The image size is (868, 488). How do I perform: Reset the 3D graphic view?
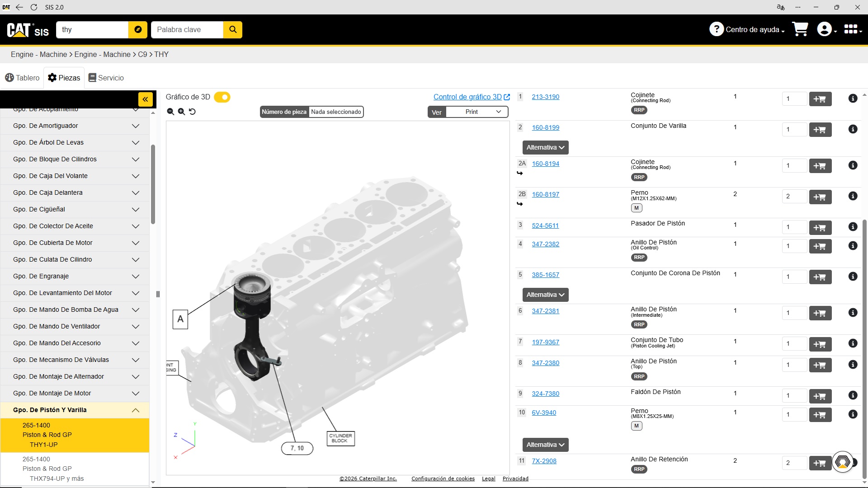point(192,112)
